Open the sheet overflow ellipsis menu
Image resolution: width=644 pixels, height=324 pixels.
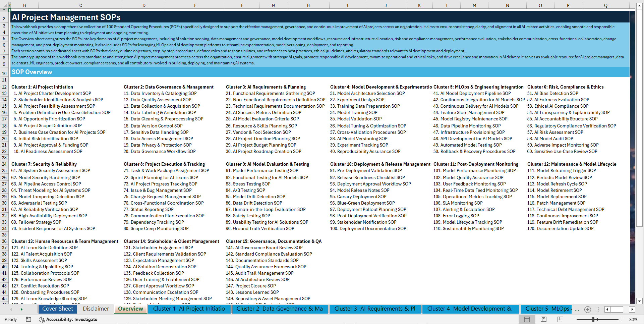(577, 309)
